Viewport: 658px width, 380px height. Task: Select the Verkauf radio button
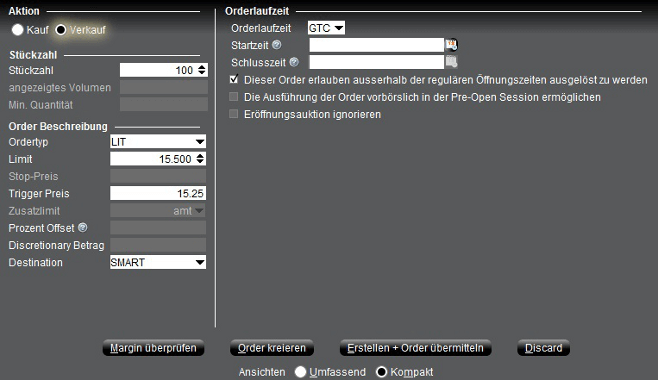coord(61,30)
